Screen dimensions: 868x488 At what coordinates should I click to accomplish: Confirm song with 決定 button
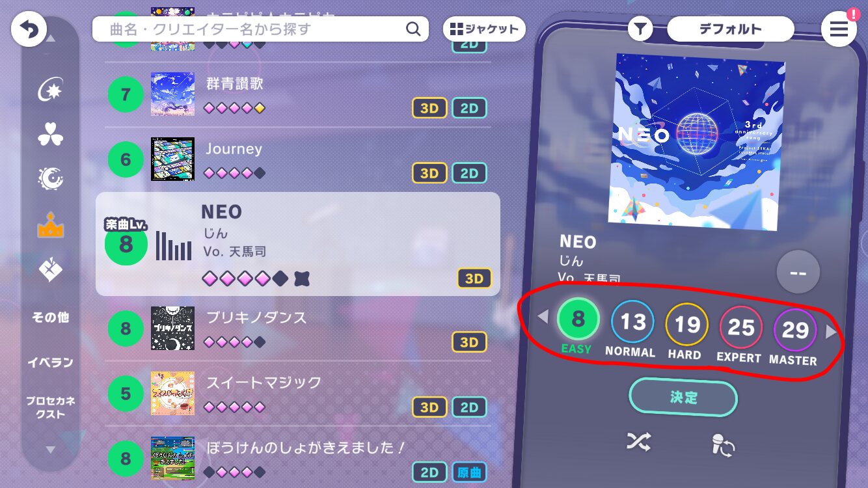point(683,397)
